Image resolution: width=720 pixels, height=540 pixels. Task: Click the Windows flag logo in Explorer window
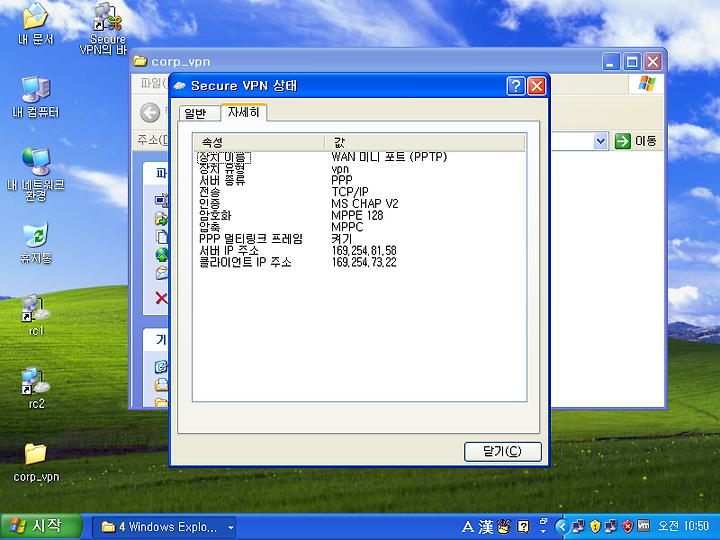click(647, 83)
